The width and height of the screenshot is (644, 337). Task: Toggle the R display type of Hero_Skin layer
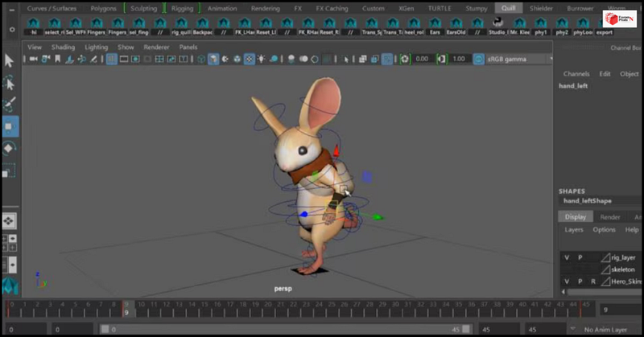pyautogui.click(x=593, y=282)
